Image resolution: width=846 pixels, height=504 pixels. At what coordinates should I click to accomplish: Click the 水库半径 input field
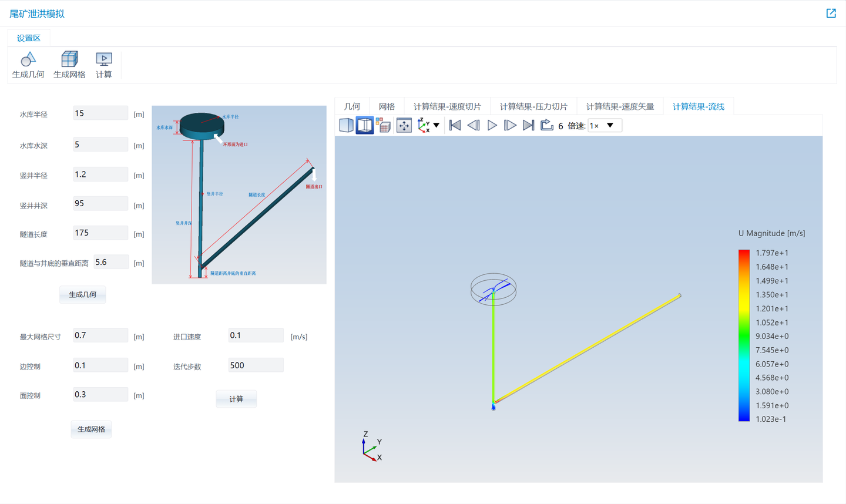pos(100,113)
